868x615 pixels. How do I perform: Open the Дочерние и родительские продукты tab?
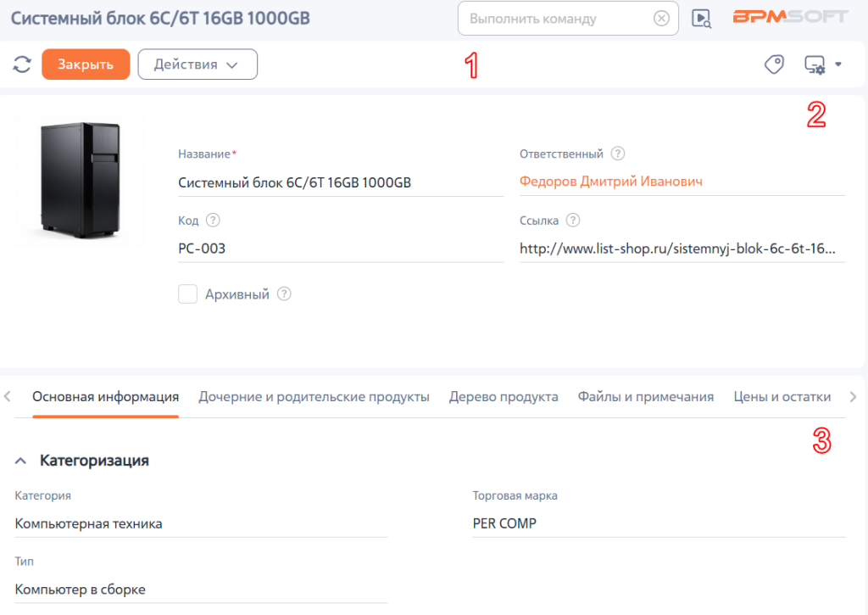coord(314,397)
